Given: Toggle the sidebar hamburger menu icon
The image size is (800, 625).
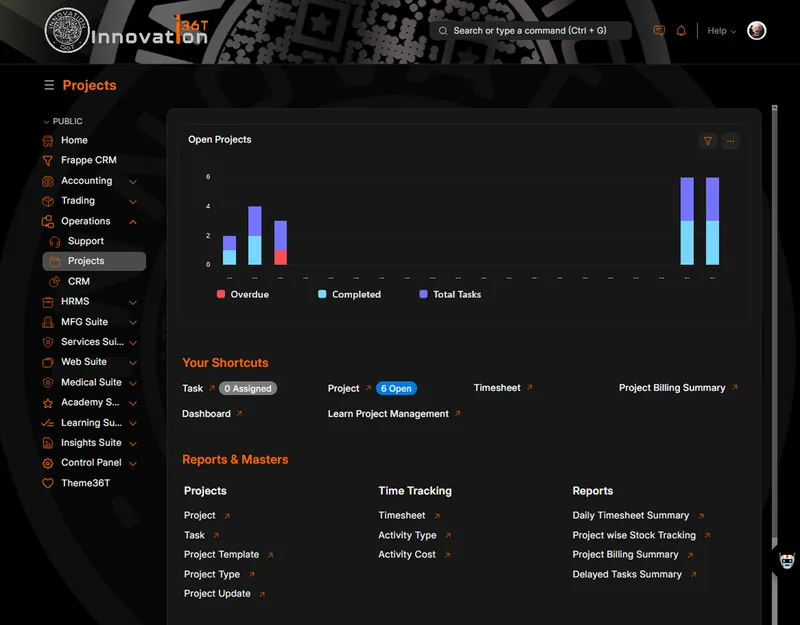Looking at the screenshot, I should pos(49,85).
